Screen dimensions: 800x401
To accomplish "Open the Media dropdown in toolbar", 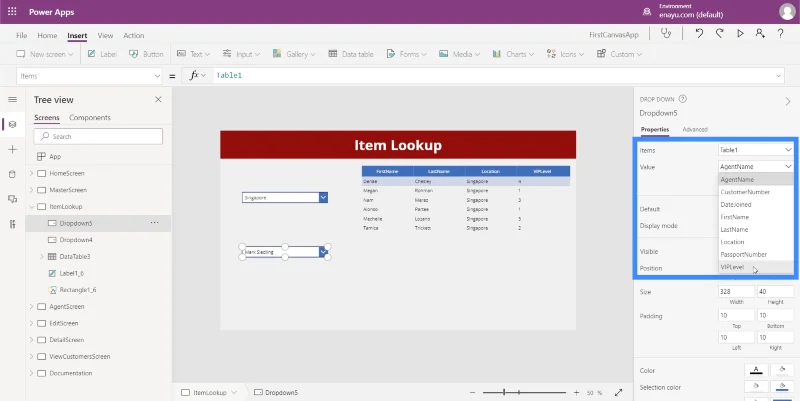I will [x=459, y=54].
